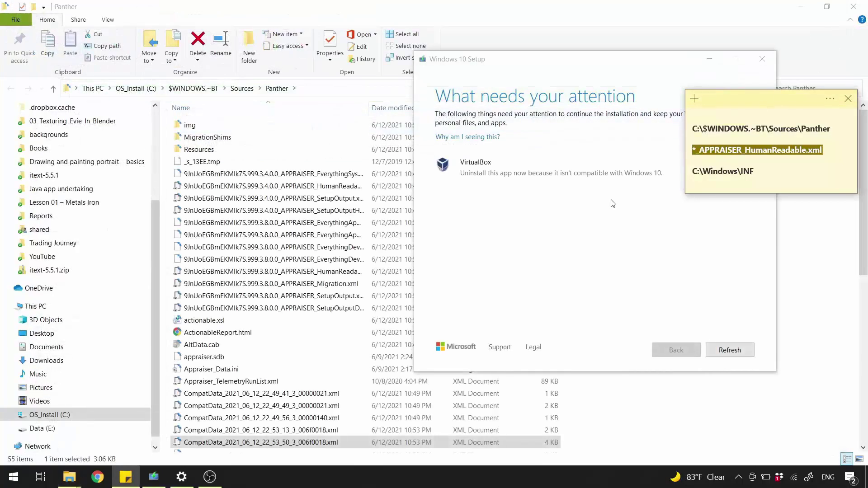
Task: Open Easy access dropdown
Action: click(286, 46)
